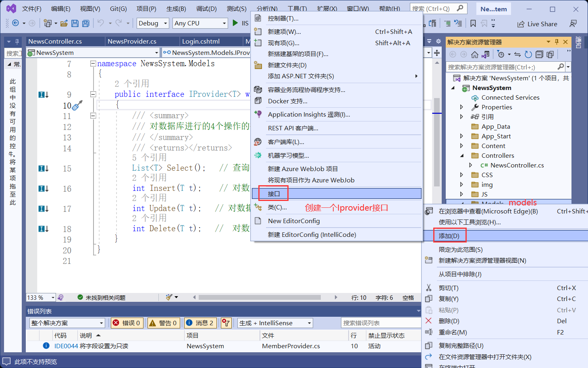This screenshot has width=588, height=368.
Task: Pin the Solution Explorer panel
Action: 557,42
